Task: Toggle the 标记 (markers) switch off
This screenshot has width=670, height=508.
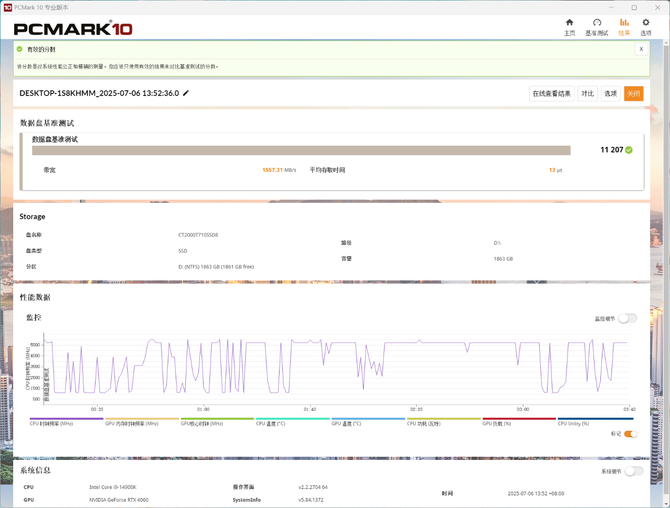Action: [x=630, y=434]
